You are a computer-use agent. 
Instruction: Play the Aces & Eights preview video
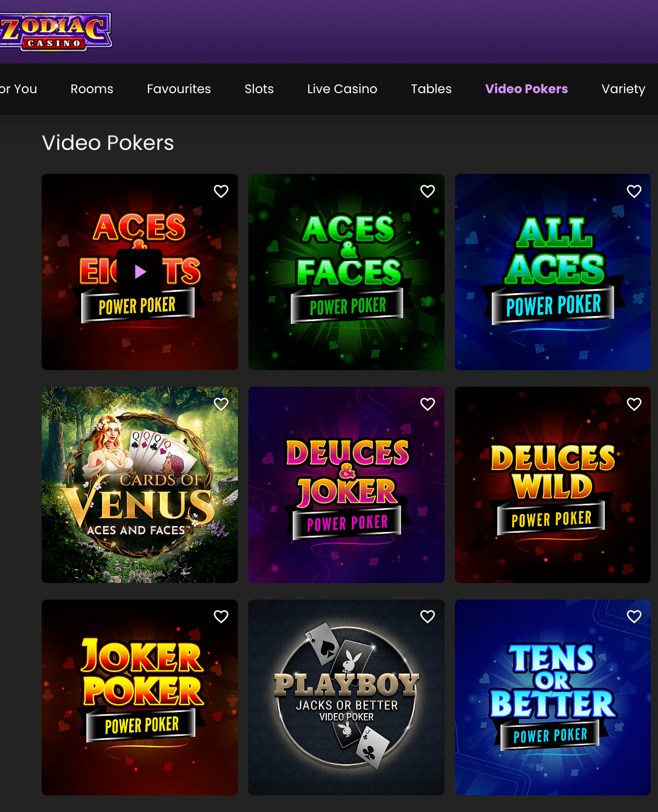coord(139,271)
